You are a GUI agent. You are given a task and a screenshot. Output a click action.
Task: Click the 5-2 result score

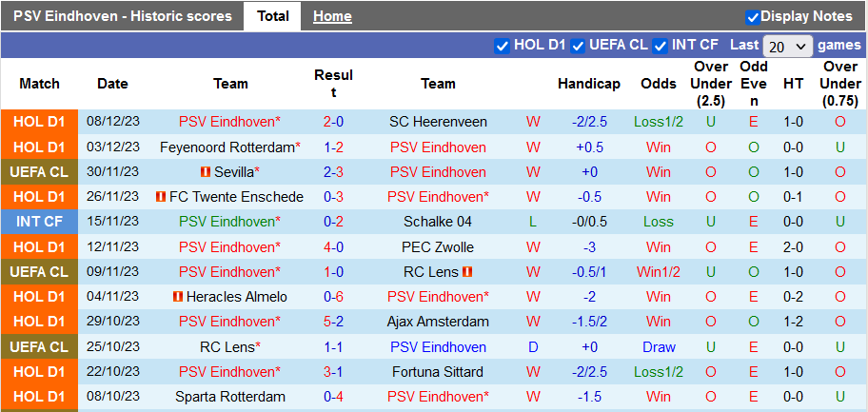[333, 322]
